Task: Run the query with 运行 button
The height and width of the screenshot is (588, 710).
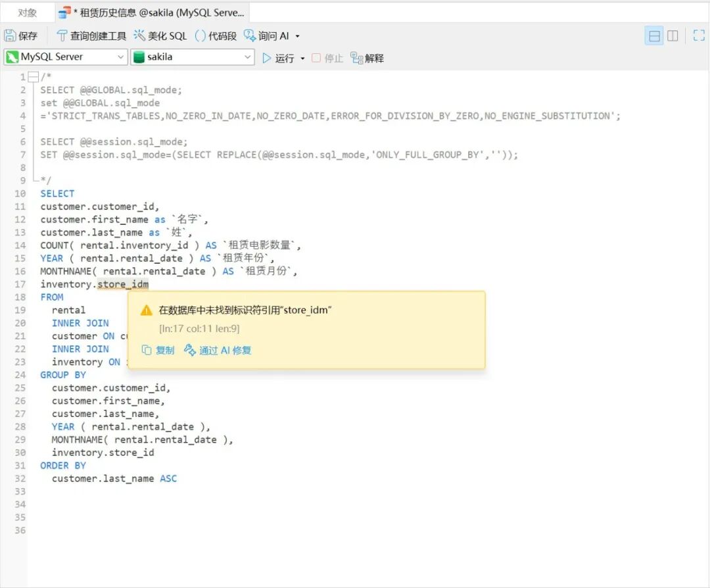Action: click(278, 58)
